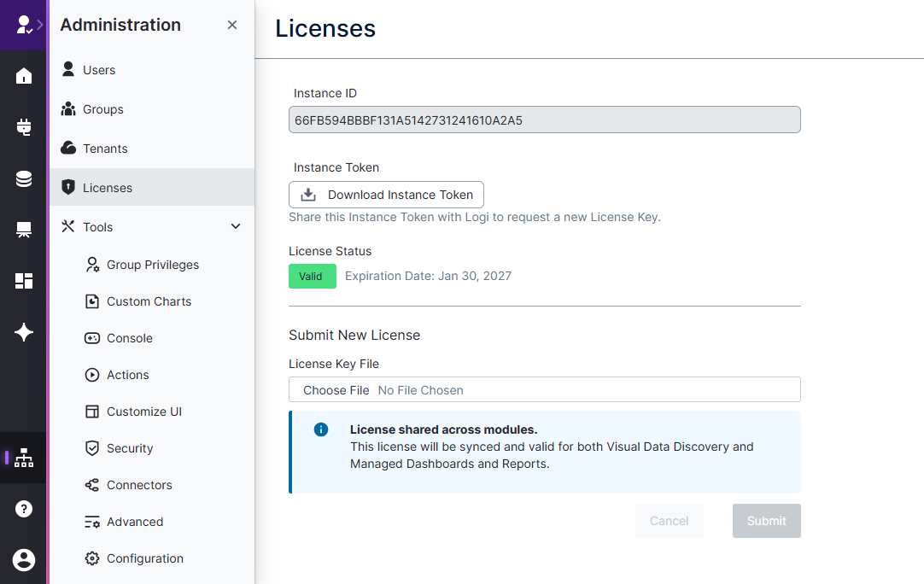Open the sparkle AI icon in the sidebar
This screenshot has width=924, height=584.
[23, 332]
